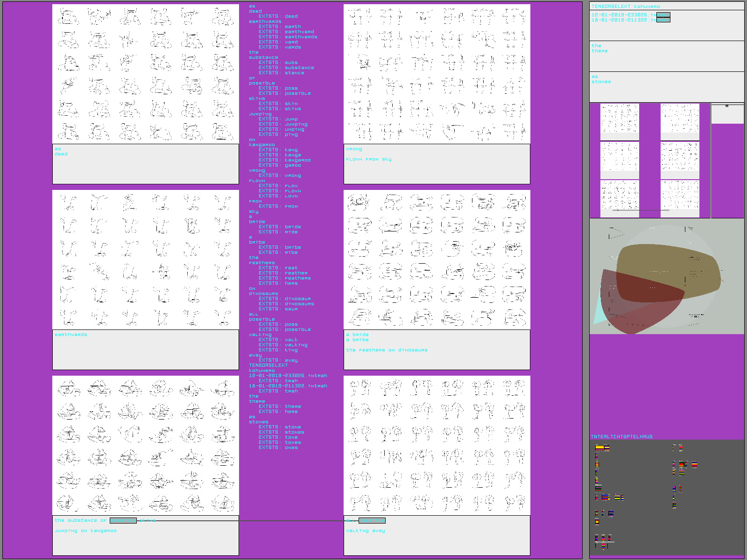Click the 'as deed' glyph grid panel
This screenshot has width=747, height=560.
click(x=146, y=74)
